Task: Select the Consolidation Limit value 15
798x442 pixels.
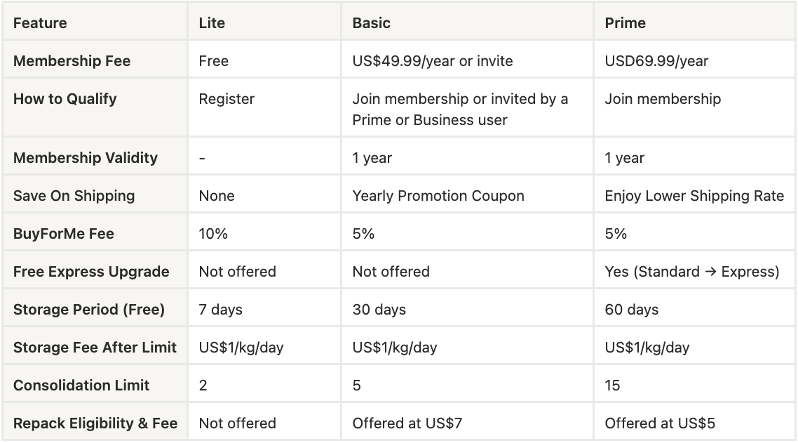Action: coord(613,386)
